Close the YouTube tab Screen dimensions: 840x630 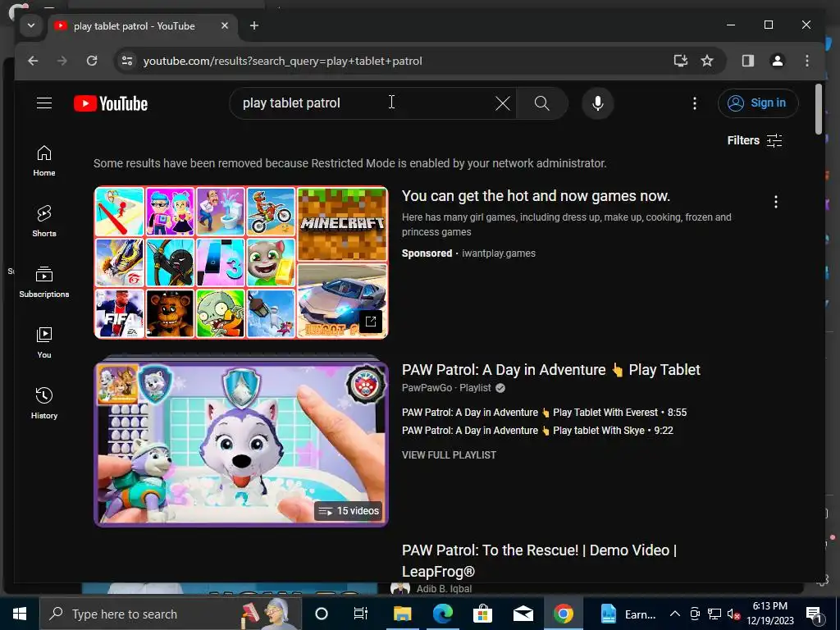click(x=225, y=25)
